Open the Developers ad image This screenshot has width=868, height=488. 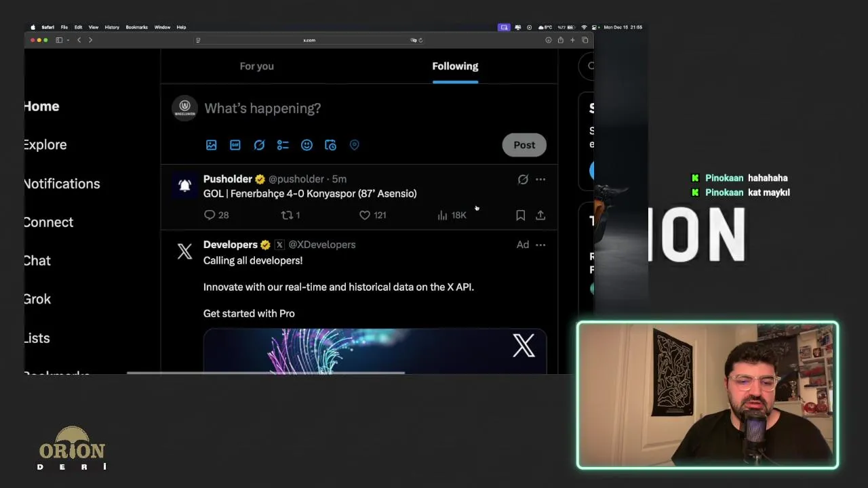coord(375,351)
